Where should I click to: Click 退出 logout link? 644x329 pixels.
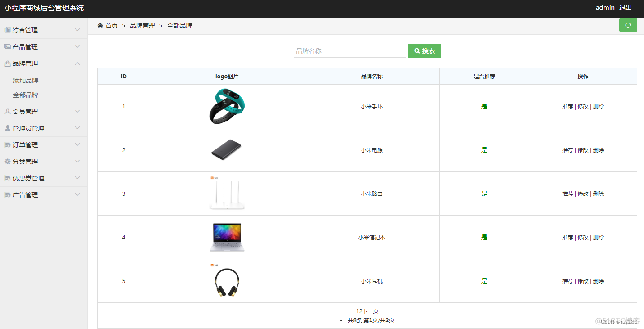pyautogui.click(x=626, y=8)
